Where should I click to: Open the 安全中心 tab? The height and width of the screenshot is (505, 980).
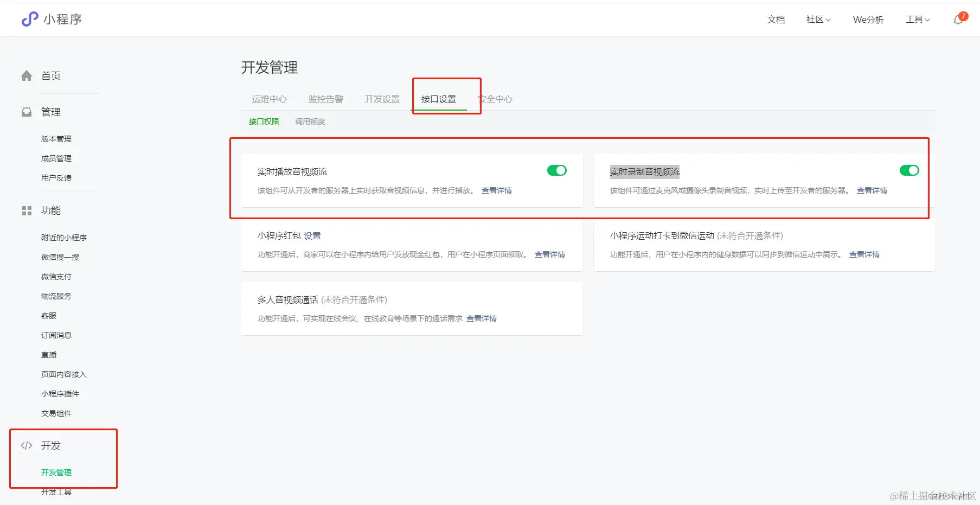click(x=495, y=99)
